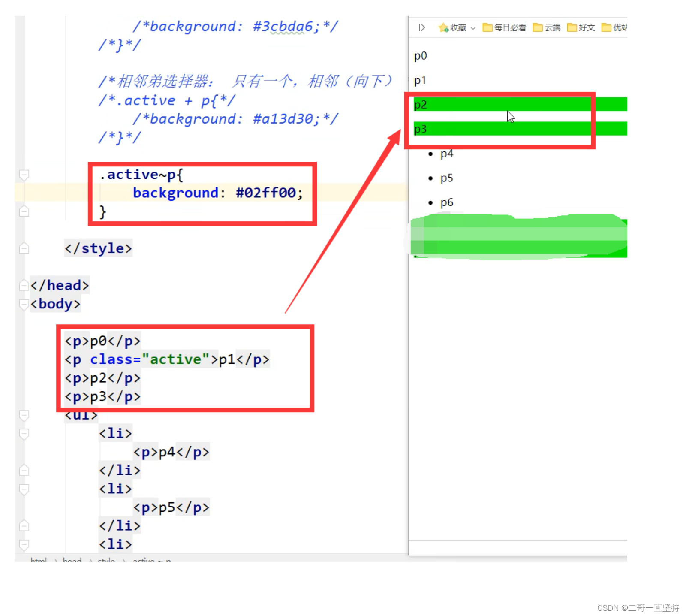Click the <p>p5</p> code line

[171, 507]
